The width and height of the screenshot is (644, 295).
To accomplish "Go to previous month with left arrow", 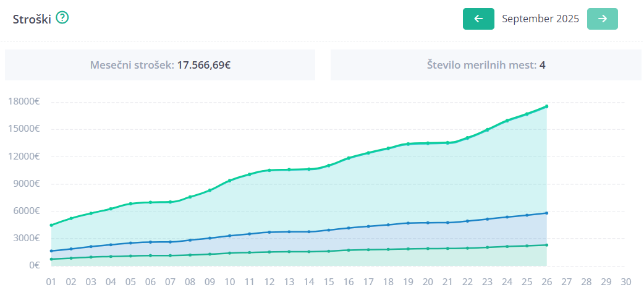I will click(x=478, y=19).
